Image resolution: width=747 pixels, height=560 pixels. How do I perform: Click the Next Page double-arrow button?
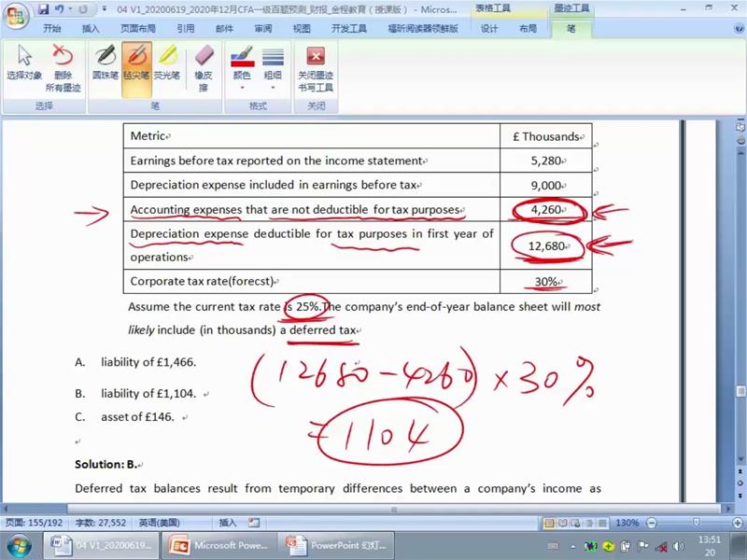(x=740, y=496)
